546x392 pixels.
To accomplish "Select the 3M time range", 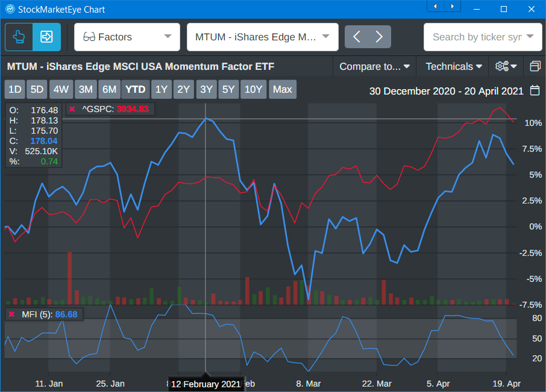I will click(86, 89).
